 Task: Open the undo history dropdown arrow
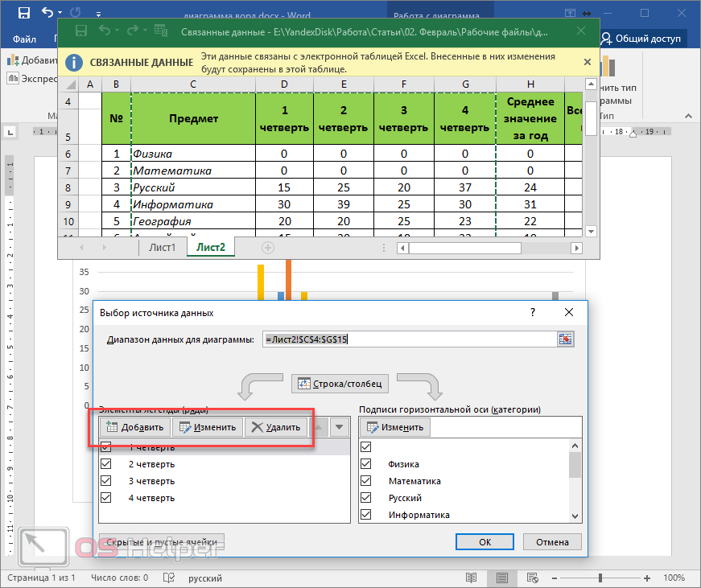[x=61, y=14]
